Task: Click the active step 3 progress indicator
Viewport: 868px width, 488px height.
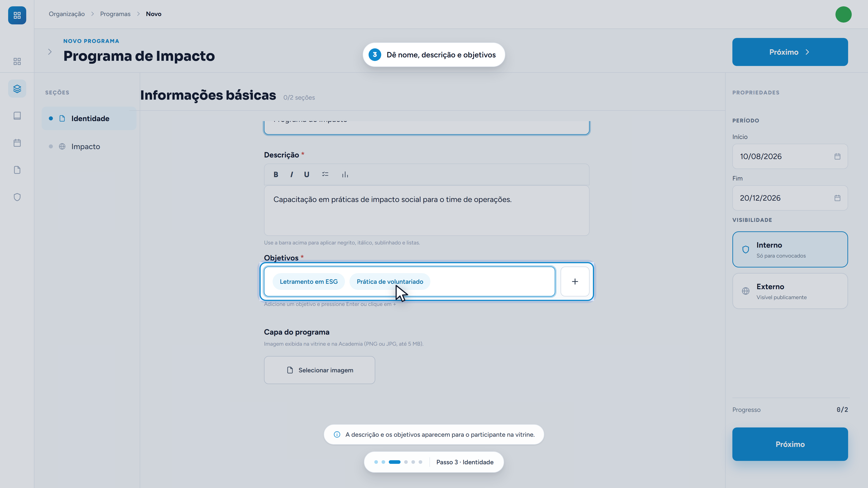Action: coord(395,462)
